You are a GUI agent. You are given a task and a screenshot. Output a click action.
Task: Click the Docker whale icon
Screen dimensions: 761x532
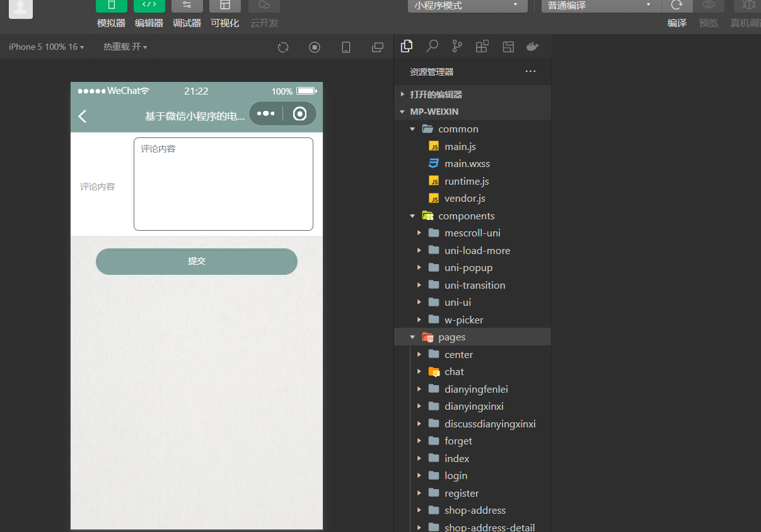pyautogui.click(x=533, y=46)
